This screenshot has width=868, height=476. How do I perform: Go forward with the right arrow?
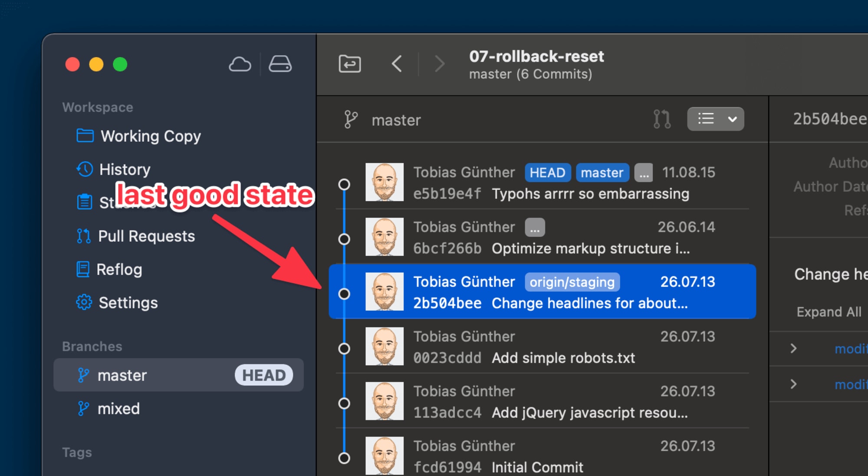(x=439, y=64)
